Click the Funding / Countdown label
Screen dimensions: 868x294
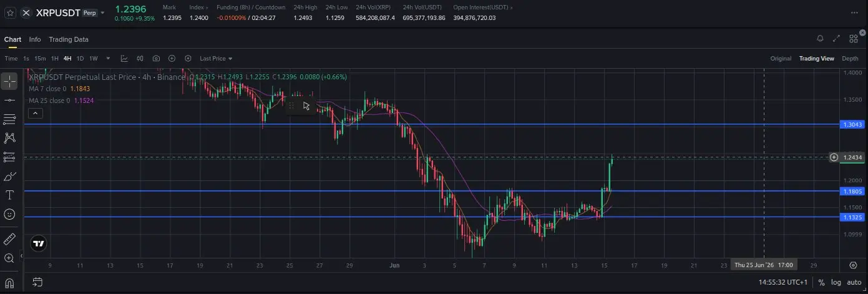pyautogui.click(x=251, y=7)
